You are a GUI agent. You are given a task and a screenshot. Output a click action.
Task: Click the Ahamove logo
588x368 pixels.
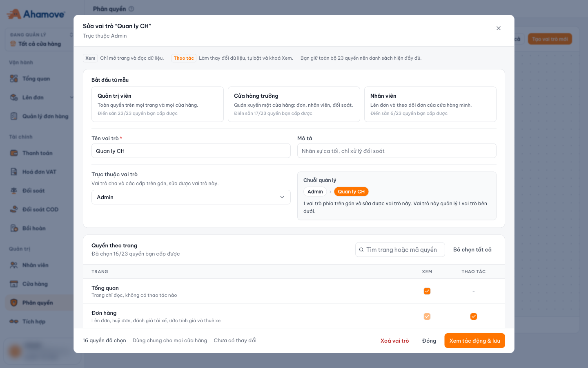(36, 14)
